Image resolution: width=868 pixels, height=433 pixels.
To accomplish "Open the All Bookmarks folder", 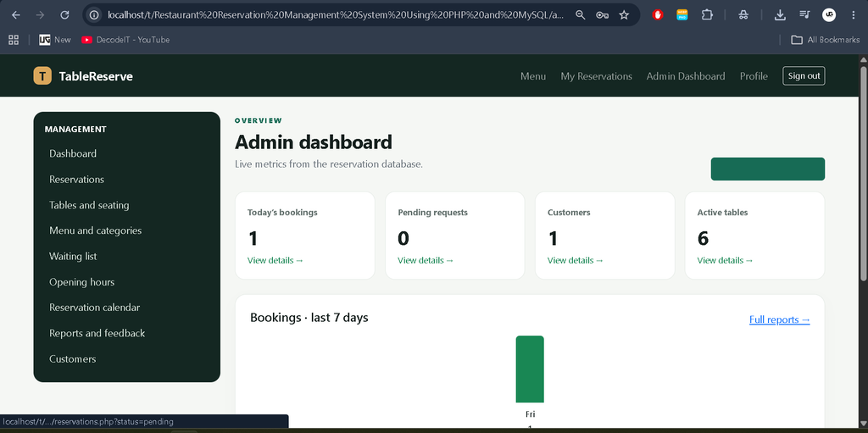I will (x=826, y=40).
